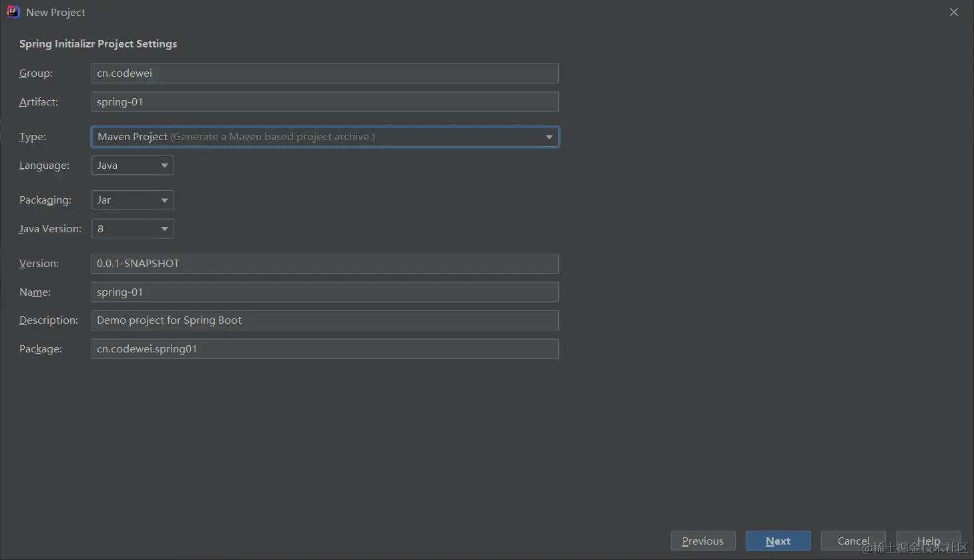Expand the Java Version dropdown

click(x=133, y=229)
